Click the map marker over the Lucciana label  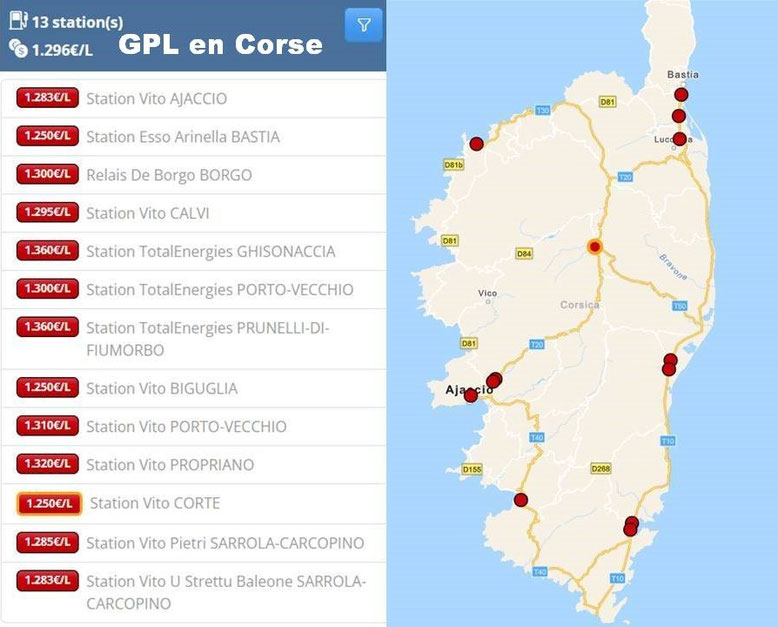680,139
